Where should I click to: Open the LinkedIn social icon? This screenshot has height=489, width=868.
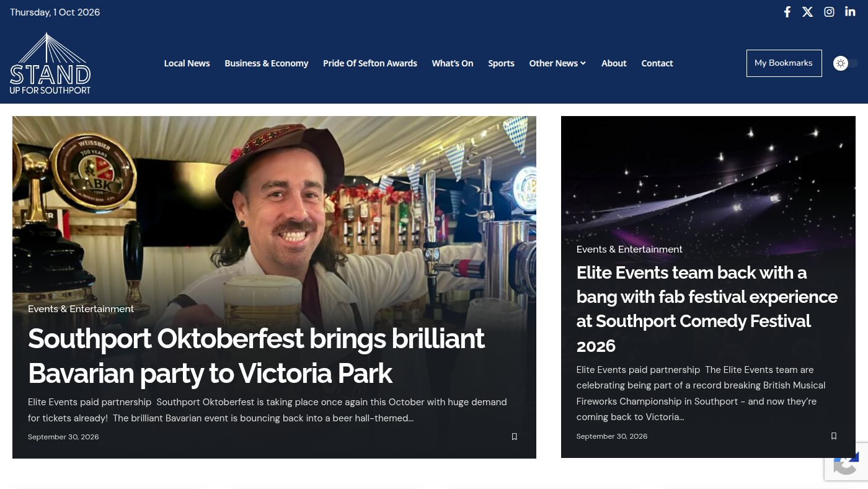[850, 12]
